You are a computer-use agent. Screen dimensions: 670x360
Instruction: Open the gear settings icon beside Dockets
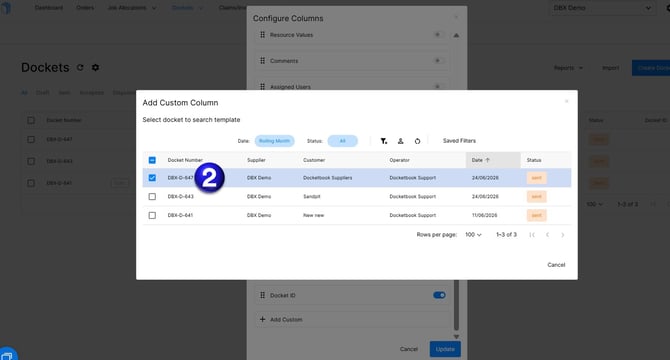click(95, 67)
